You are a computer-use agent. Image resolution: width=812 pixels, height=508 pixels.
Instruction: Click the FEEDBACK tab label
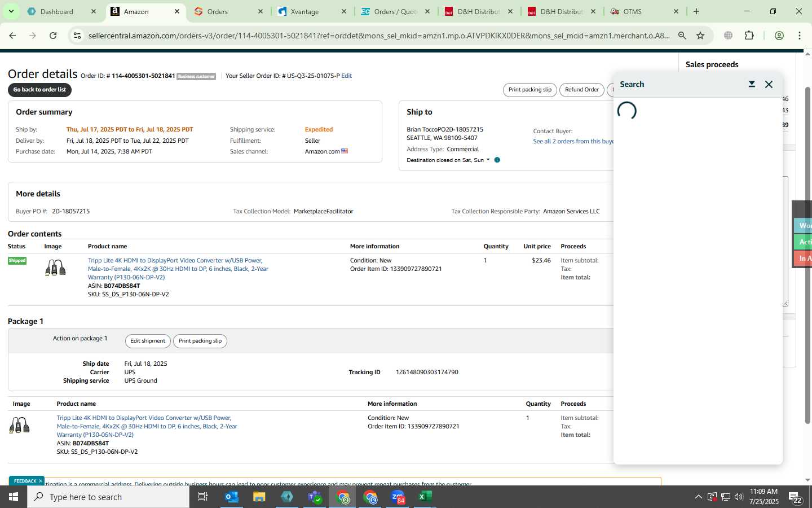pos(25,481)
